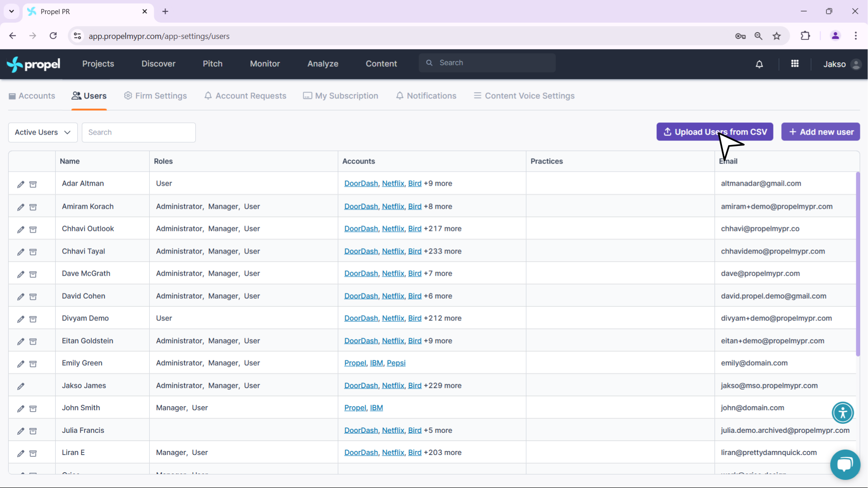The image size is (868, 488).
Task: Open the Monitor menu
Action: pyautogui.click(x=265, y=64)
